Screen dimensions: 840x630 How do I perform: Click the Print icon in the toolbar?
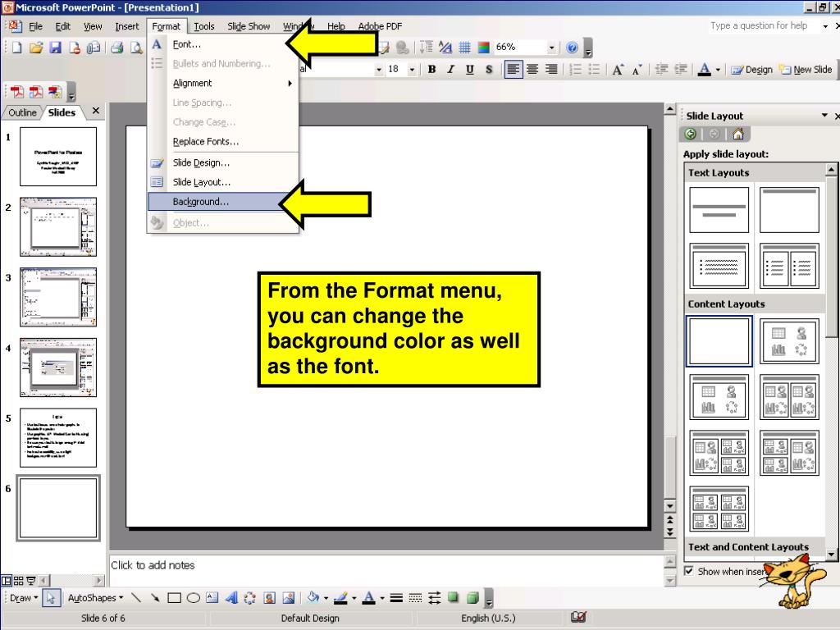[116, 48]
